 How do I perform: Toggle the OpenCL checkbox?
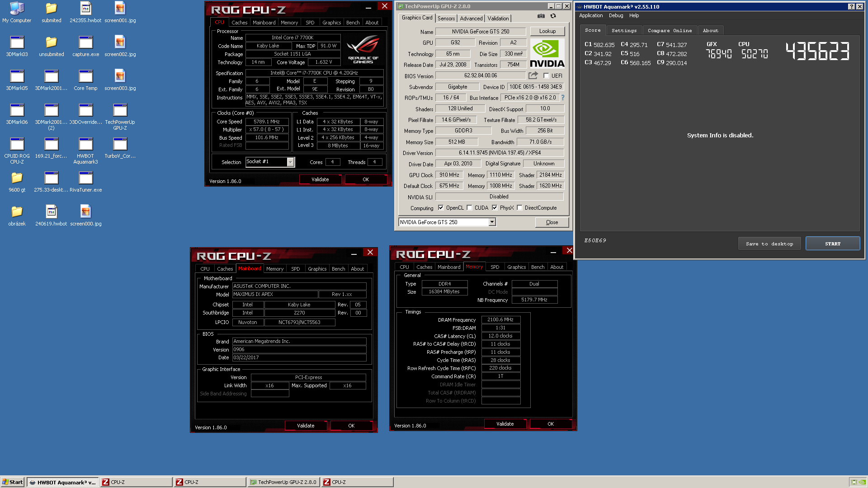click(x=441, y=208)
